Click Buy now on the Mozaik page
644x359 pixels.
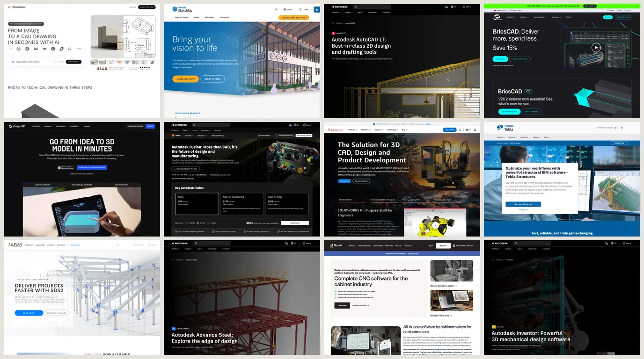443,245
